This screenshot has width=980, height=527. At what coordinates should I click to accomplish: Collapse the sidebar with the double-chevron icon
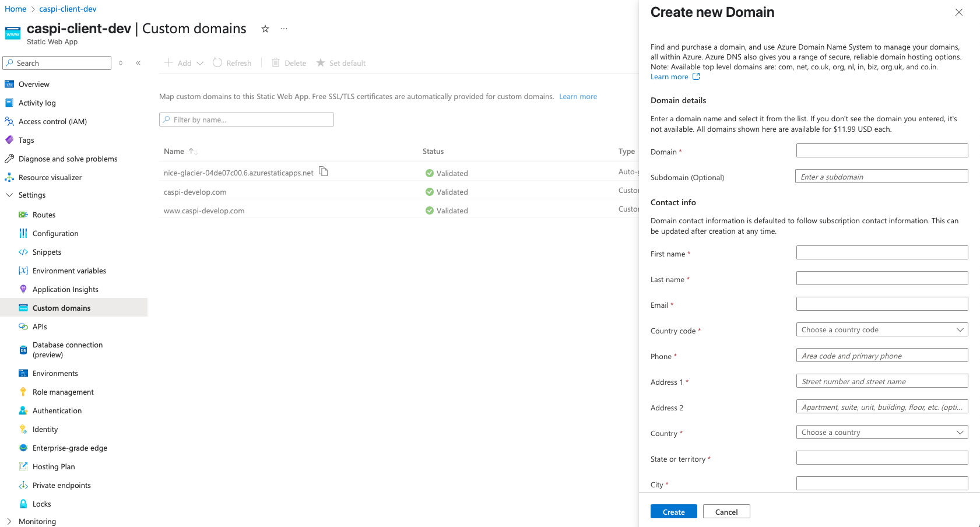pos(138,63)
